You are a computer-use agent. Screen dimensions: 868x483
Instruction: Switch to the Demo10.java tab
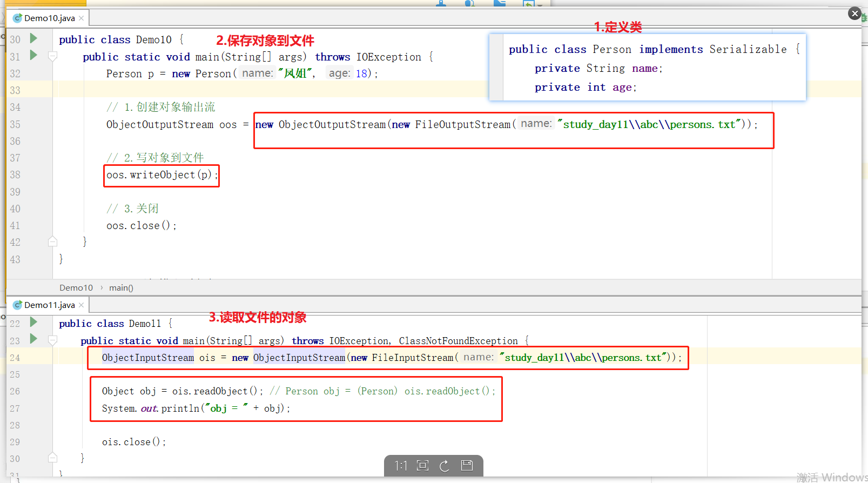48,18
